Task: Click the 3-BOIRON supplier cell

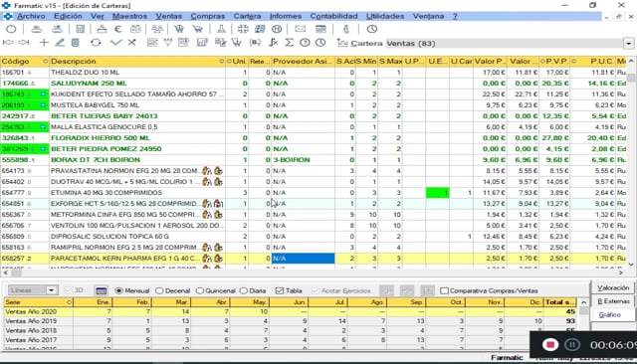Action: [303, 160]
